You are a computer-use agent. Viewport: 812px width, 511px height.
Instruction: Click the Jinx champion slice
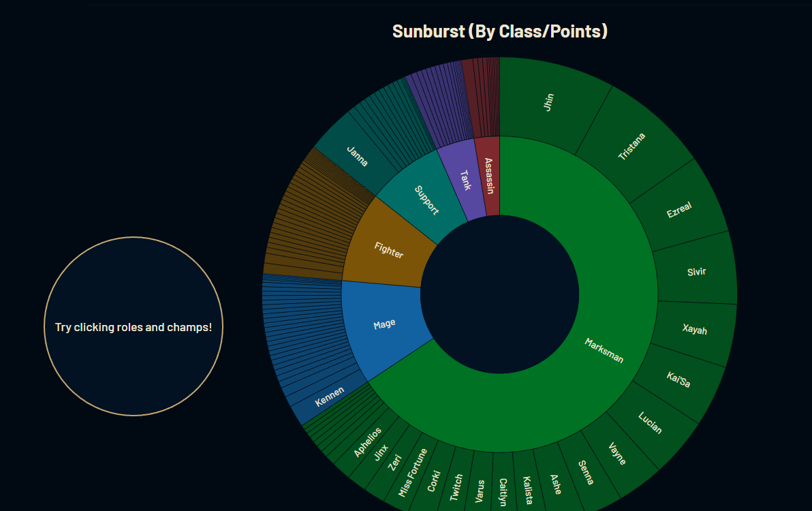coord(381,452)
